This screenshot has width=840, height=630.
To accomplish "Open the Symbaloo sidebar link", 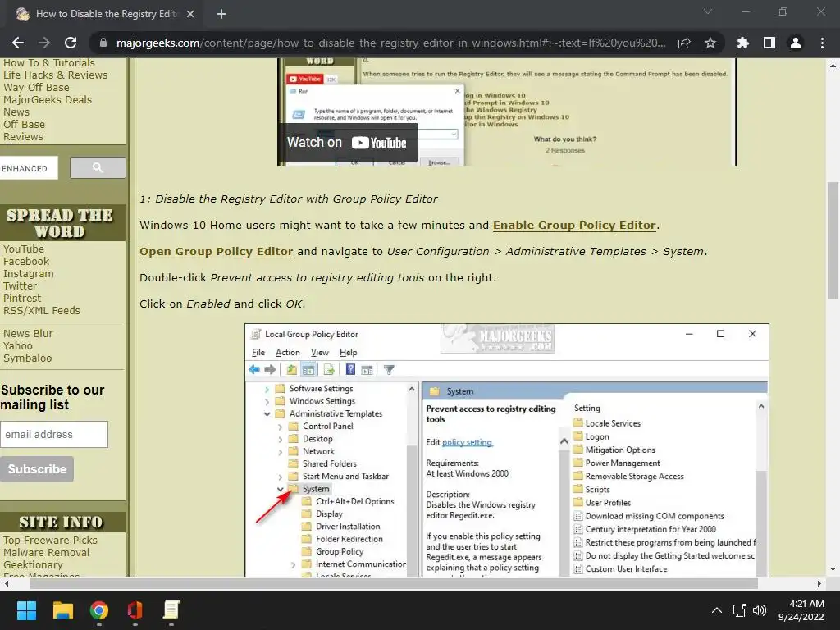I will 27,358.
